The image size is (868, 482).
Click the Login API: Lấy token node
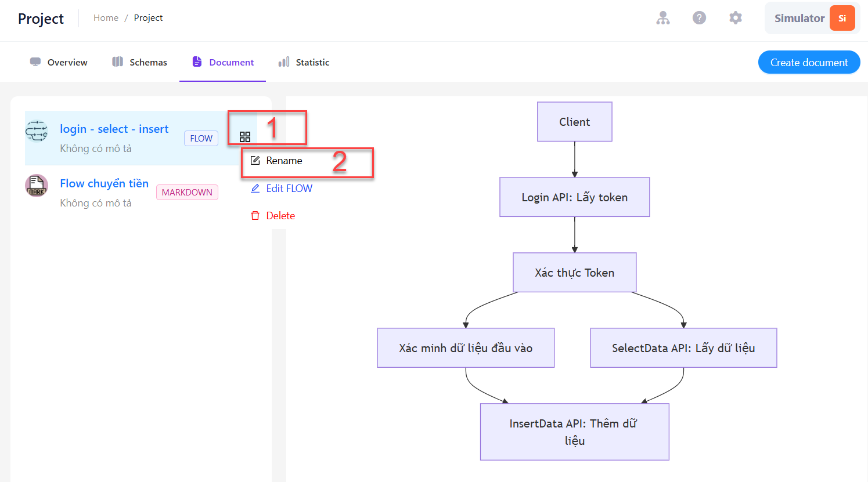(575, 197)
